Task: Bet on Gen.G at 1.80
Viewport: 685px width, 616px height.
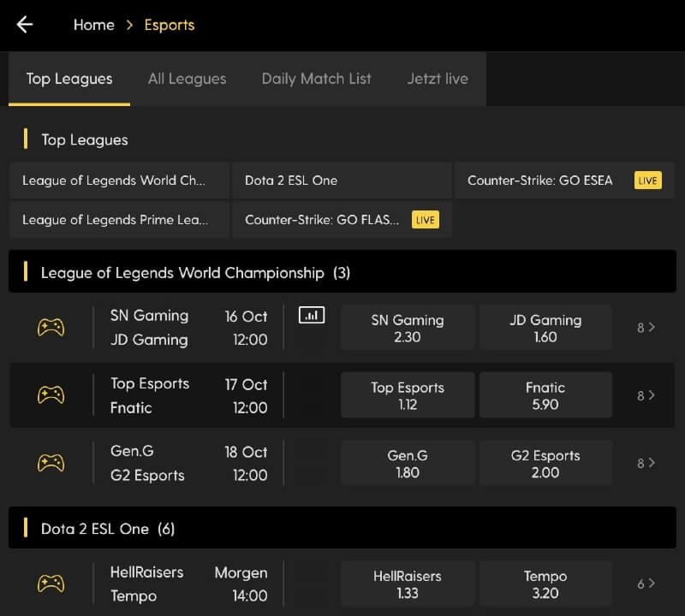Action: coord(408,463)
